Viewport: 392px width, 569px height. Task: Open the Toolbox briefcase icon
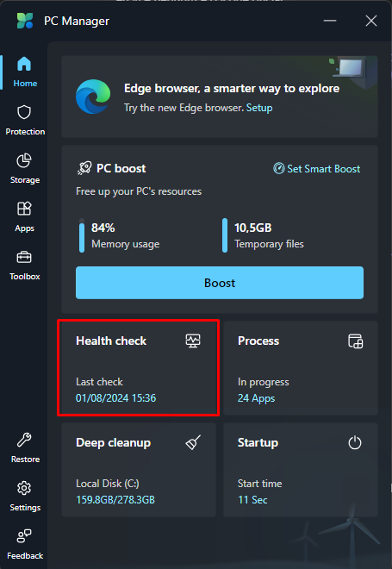(x=24, y=257)
